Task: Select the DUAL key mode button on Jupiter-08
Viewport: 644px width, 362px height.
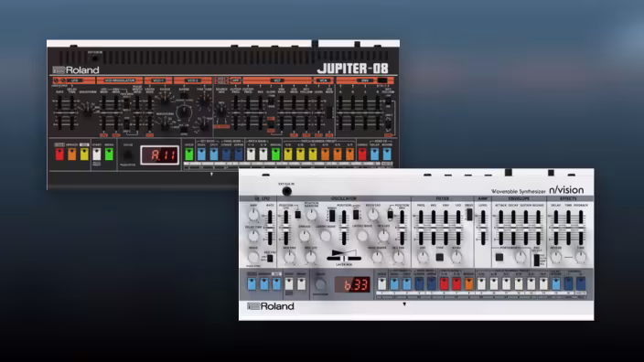Action: 201,154
